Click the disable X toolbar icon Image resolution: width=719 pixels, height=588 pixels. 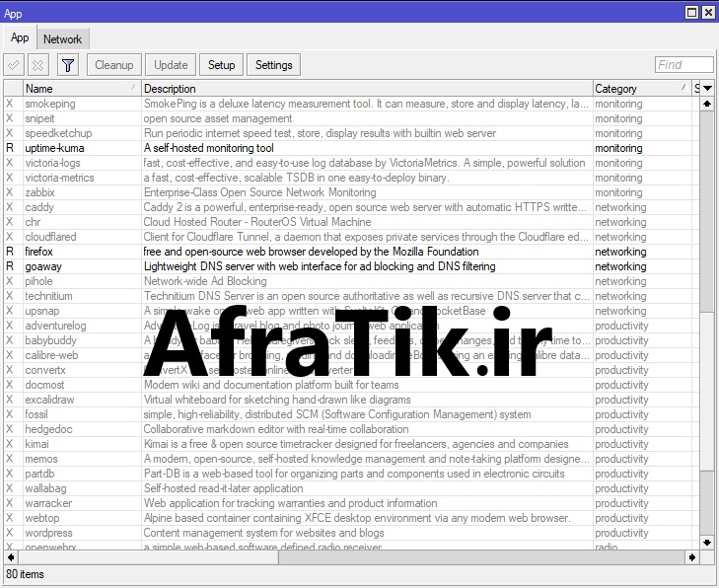tap(38, 65)
